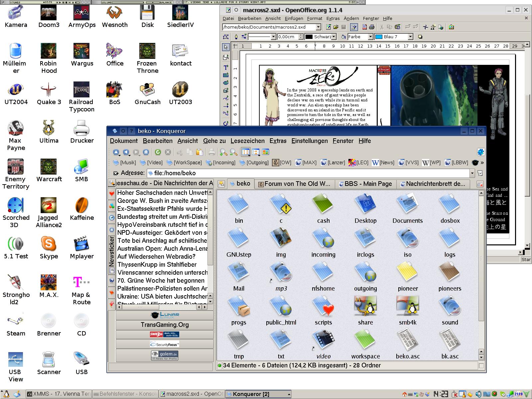The height and width of the screenshot is (399, 532).
Task: Click the golem.de banner button in sidebar
Action: click(165, 355)
